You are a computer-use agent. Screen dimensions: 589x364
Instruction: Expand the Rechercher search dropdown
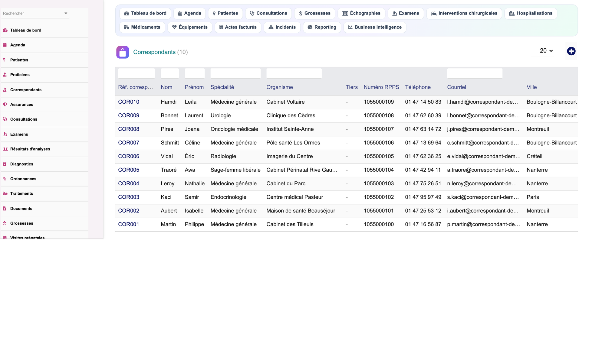66,13
